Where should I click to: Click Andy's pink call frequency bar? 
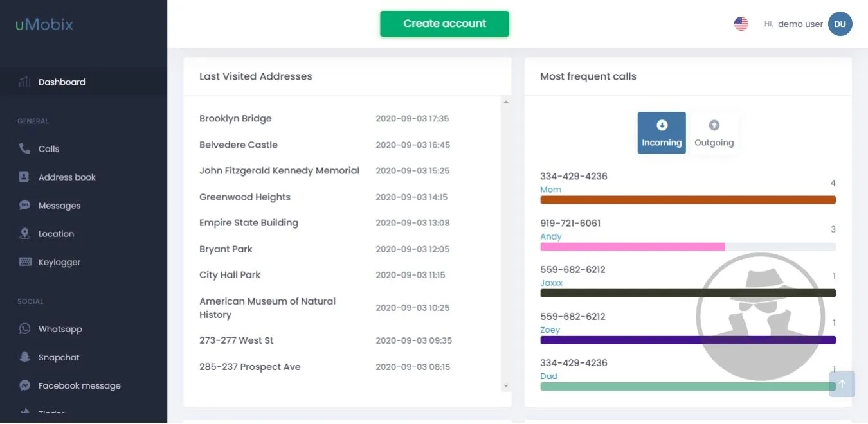coord(633,247)
